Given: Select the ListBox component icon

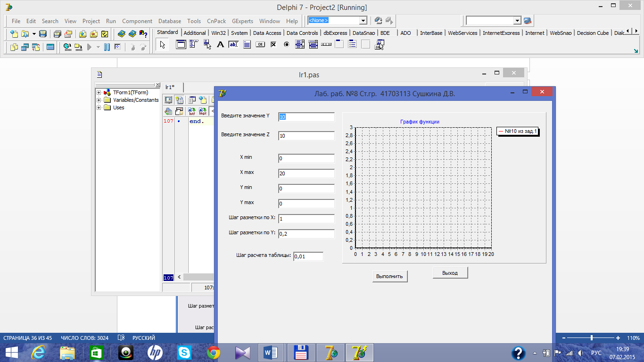Looking at the screenshot, I should pos(299,45).
